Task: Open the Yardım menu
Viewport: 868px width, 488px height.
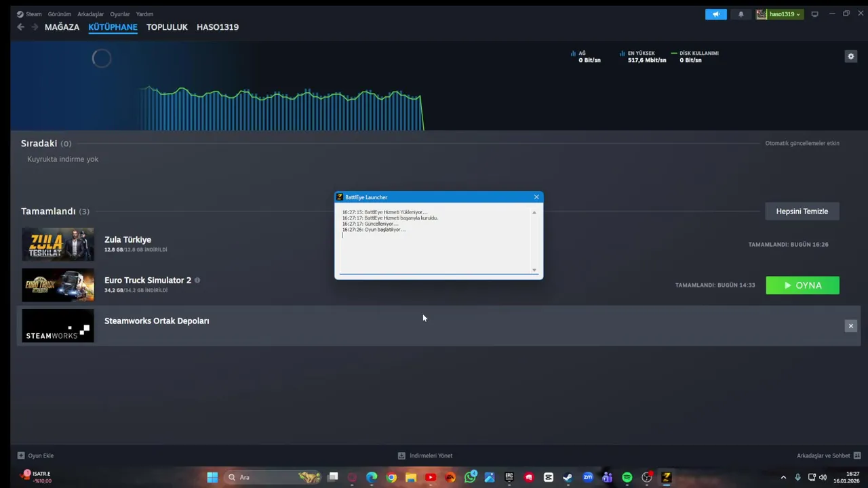Action: point(144,14)
